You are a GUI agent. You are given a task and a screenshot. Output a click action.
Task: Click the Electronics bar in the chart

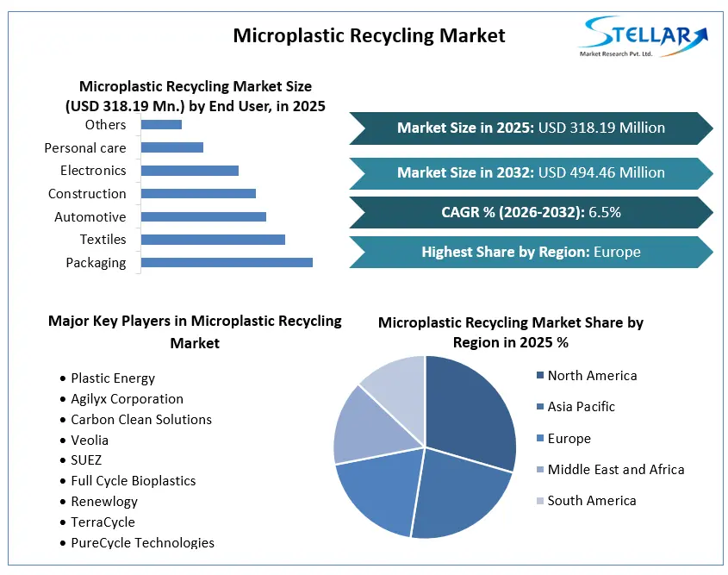(x=190, y=171)
